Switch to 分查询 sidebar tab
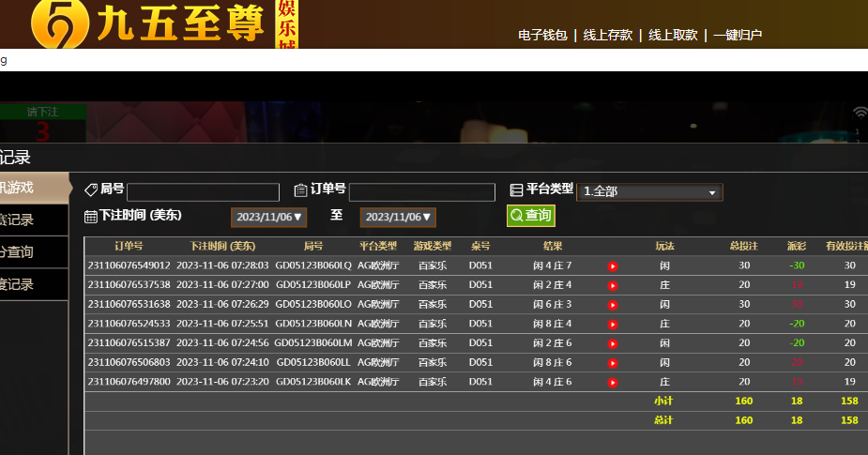This screenshot has height=455, width=868. pyautogui.click(x=34, y=252)
